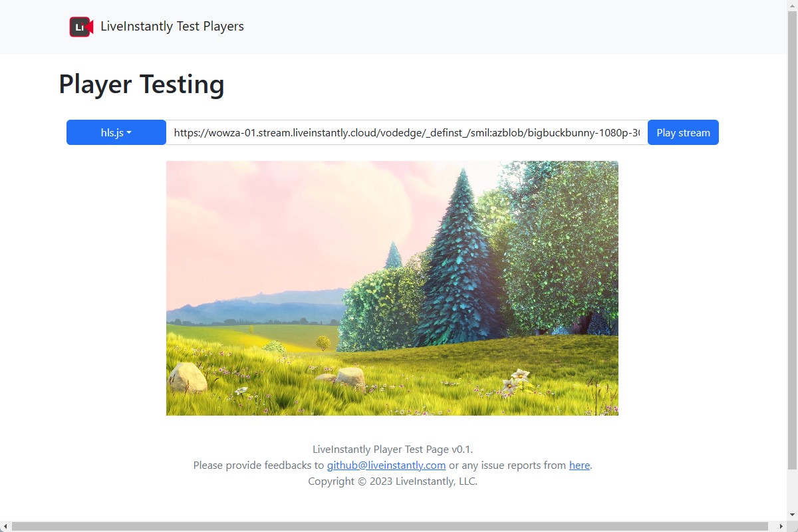
Task: Click the github@liveinstantly.com email link
Action: (x=386, y=465)
